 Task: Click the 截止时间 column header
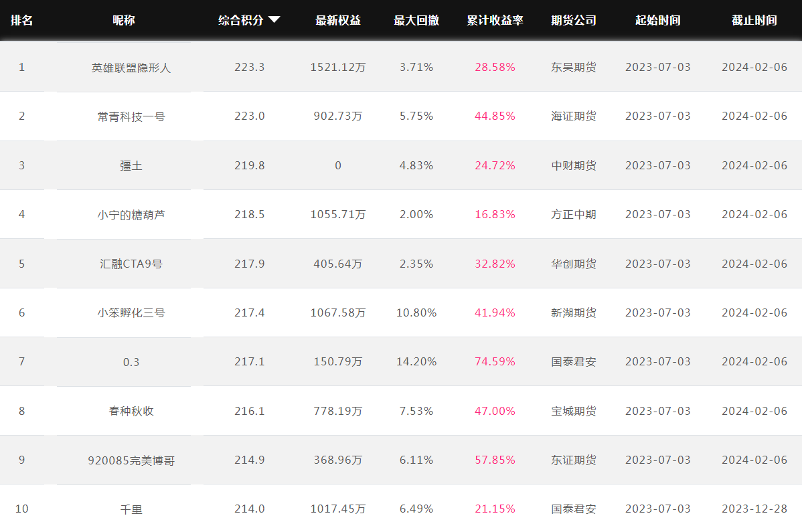(x=754, y=21)
